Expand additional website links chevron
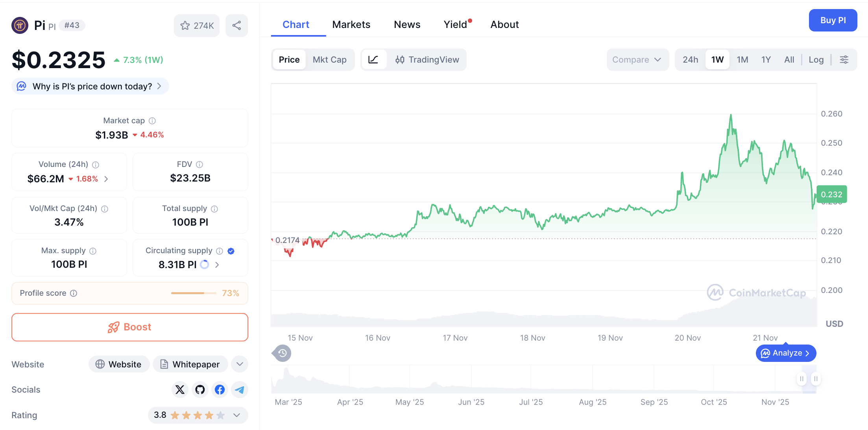 click(239, 364)
